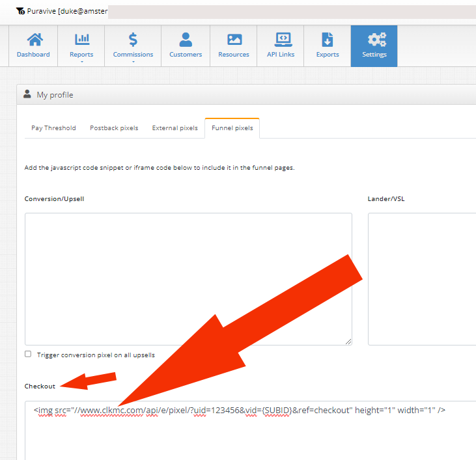The image size is (476, 460).
Task: Click the Lander/VSL field label
Action: pyautogui.click(x=386, y=199)
